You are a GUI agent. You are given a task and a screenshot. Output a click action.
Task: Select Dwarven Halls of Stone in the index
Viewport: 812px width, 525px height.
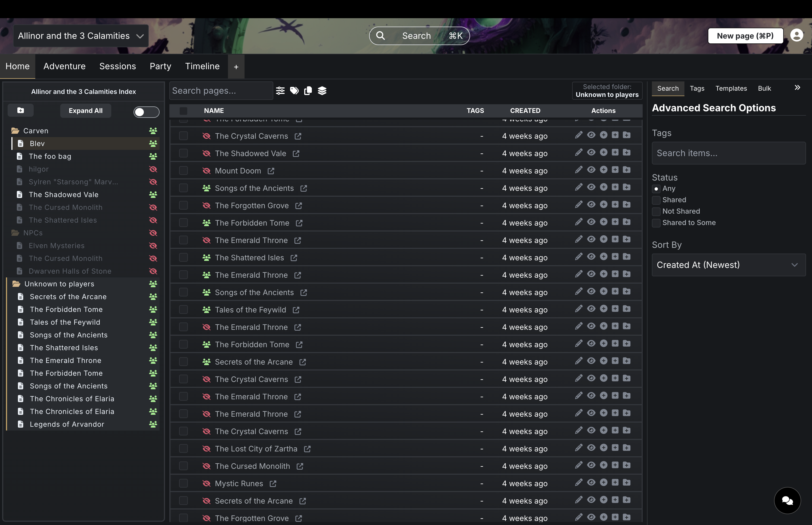(x=70, y=271)
